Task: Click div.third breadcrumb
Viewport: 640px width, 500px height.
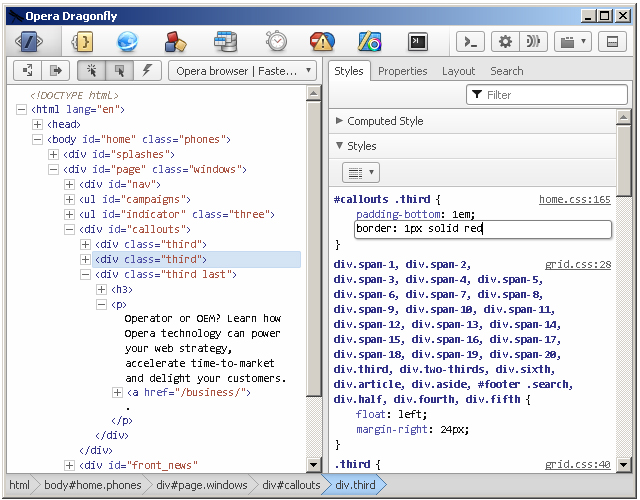Action: 355,485
